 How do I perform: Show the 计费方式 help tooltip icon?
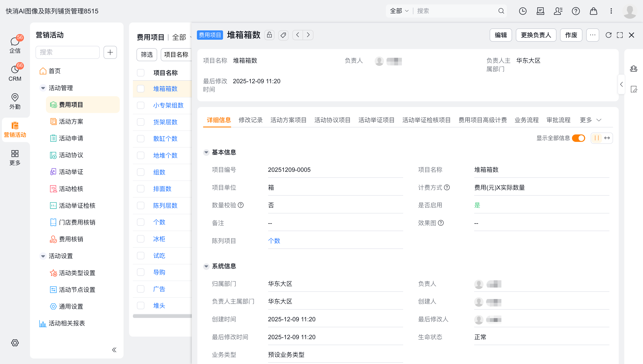point(447,188)
